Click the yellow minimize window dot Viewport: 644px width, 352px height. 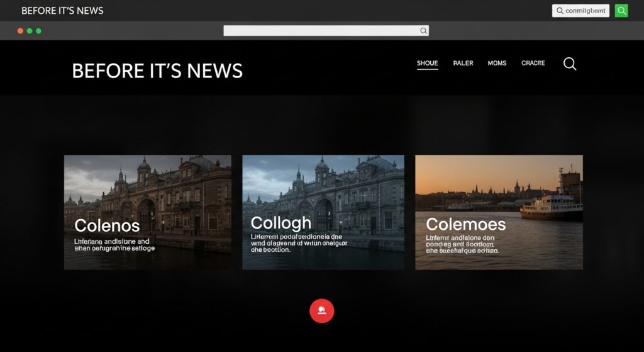point(30,31)
